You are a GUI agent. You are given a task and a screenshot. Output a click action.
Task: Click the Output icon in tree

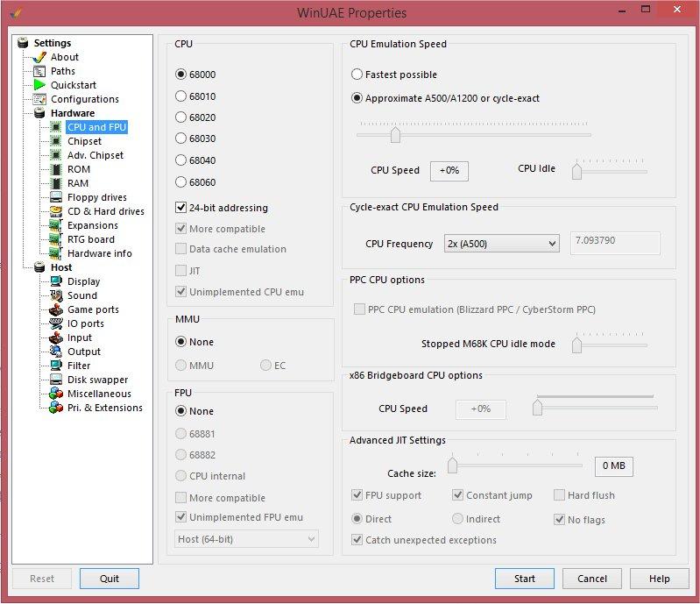56,352
